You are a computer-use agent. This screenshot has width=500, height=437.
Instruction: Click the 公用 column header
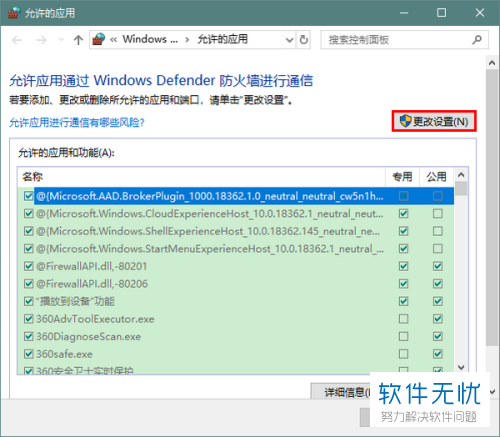[x=437, y=177]
